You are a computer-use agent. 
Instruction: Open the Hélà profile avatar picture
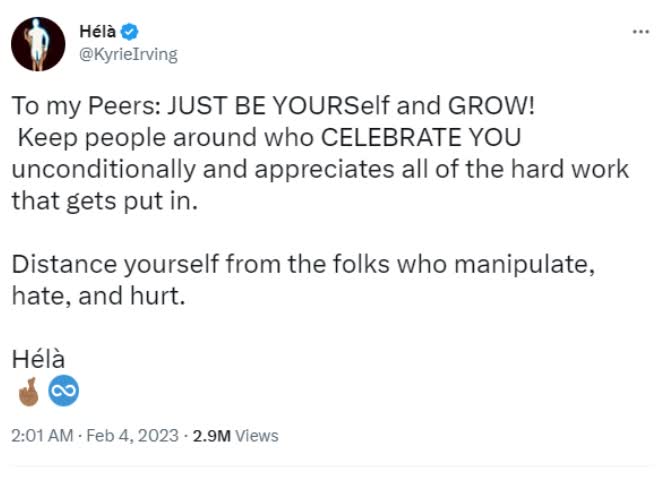[x=38, y=44]
